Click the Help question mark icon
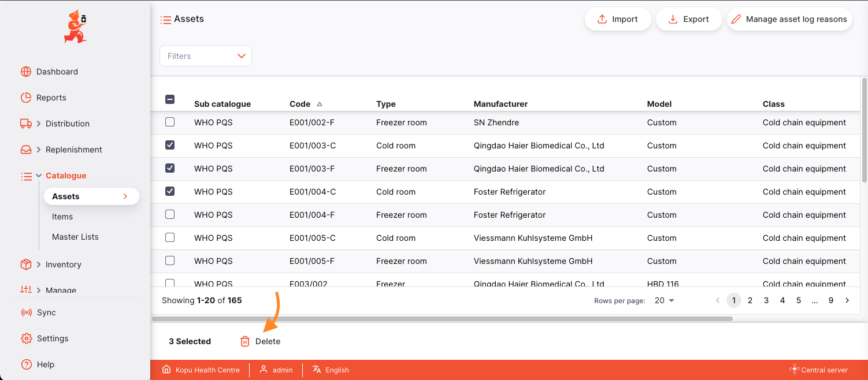Viewport: 868px width, 380px height. click(x=26, y=364)
